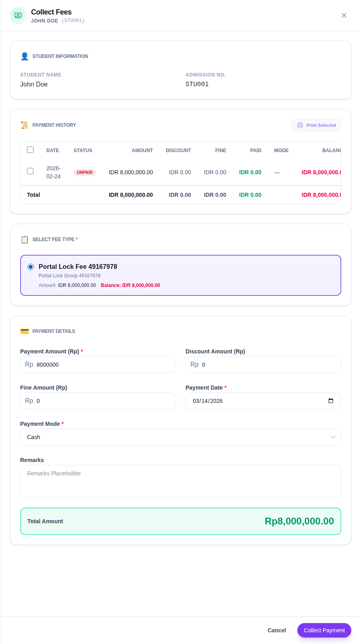Click the MODE column header
This screenshot has height=644, width=361.
coord(282,151)
